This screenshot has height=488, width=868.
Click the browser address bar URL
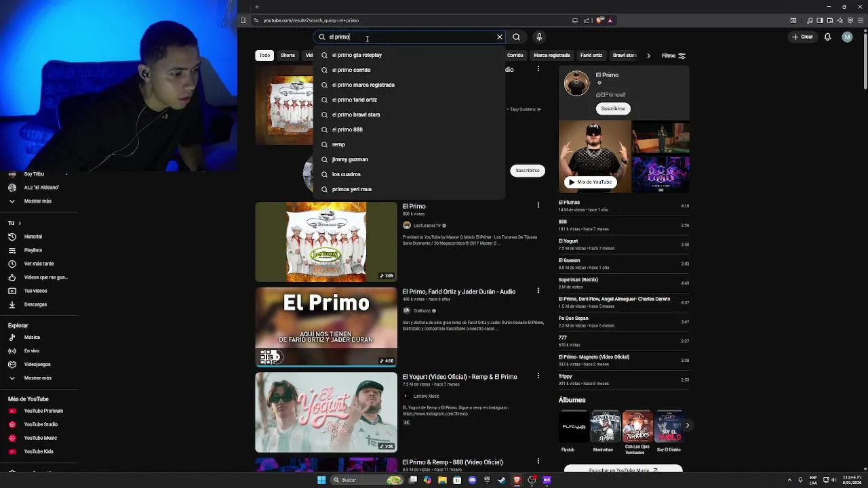click(311, 20)
